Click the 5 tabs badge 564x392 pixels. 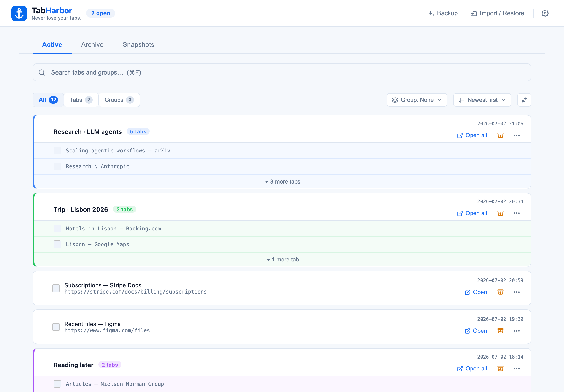[138, 131]
